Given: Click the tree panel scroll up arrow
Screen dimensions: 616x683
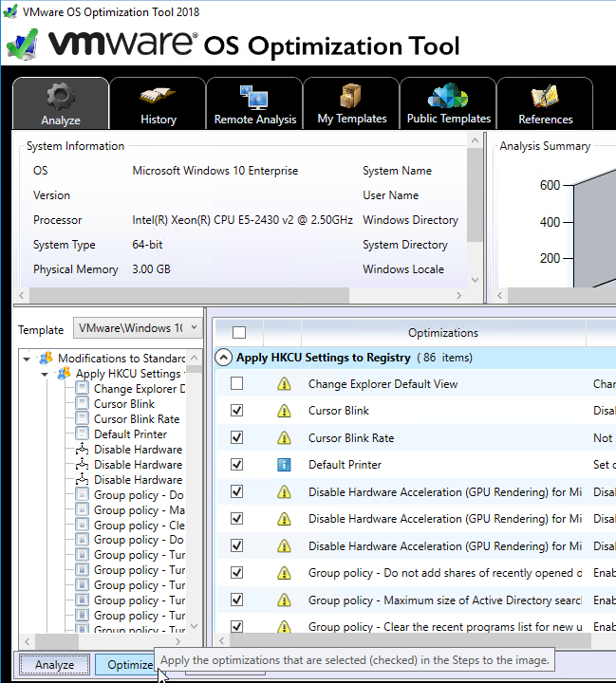Looking at the screenshot, I should click(194, 358).
